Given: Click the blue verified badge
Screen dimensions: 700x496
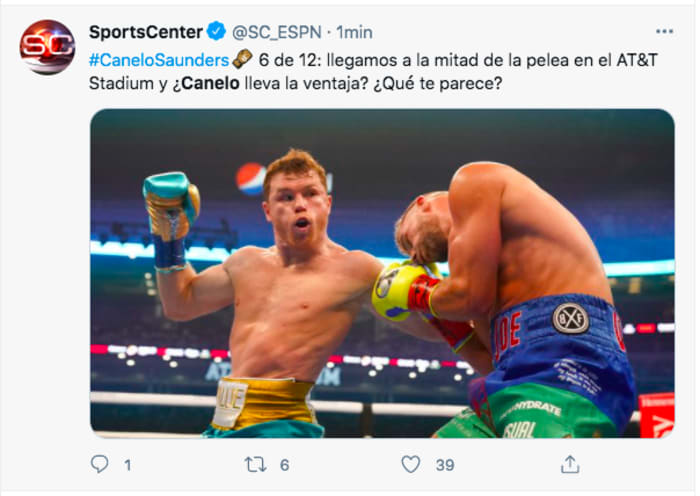Looking at the screenshot, I should (x=217, y=32).
